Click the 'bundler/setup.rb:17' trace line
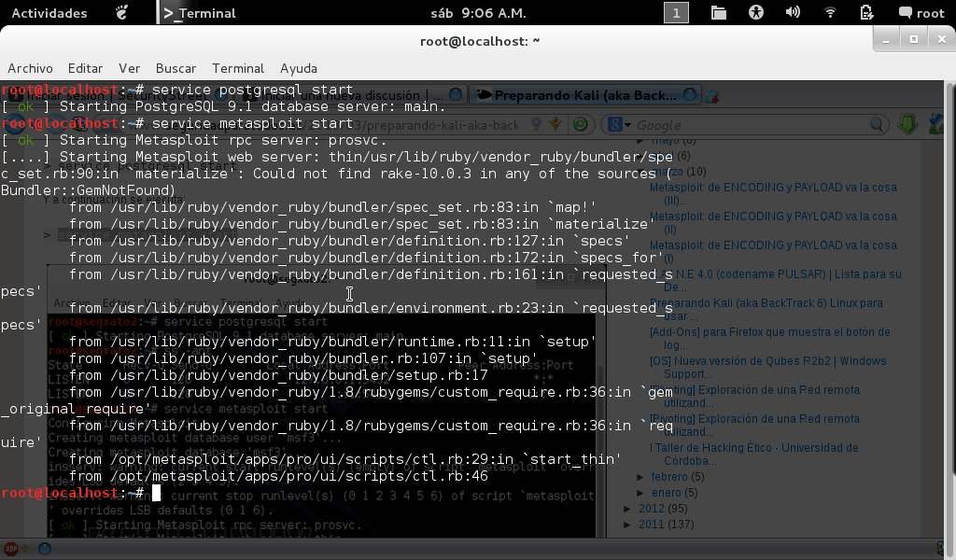This screenshot has height=560, width=956. point(278,375)
